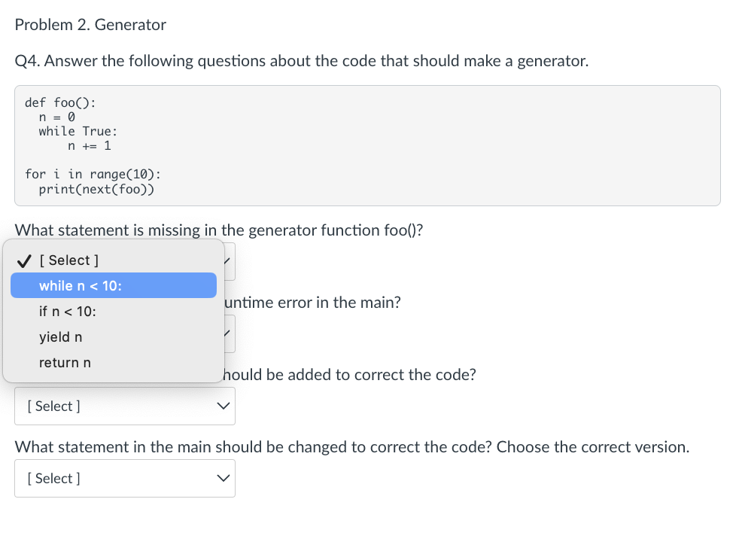Click the partly hidden first dropdown arrow
Screen dimensions: 736x560
pos(229,261)
